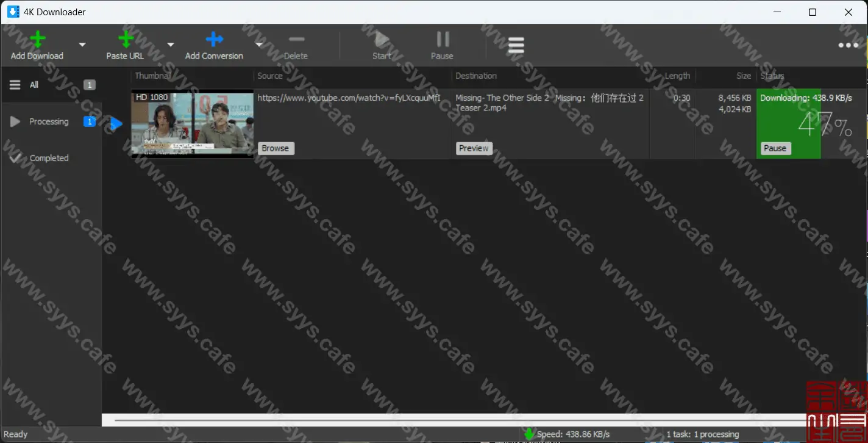Sort by the Size column header
This screenshot has height=443, width=868.
tap(743, 76)
